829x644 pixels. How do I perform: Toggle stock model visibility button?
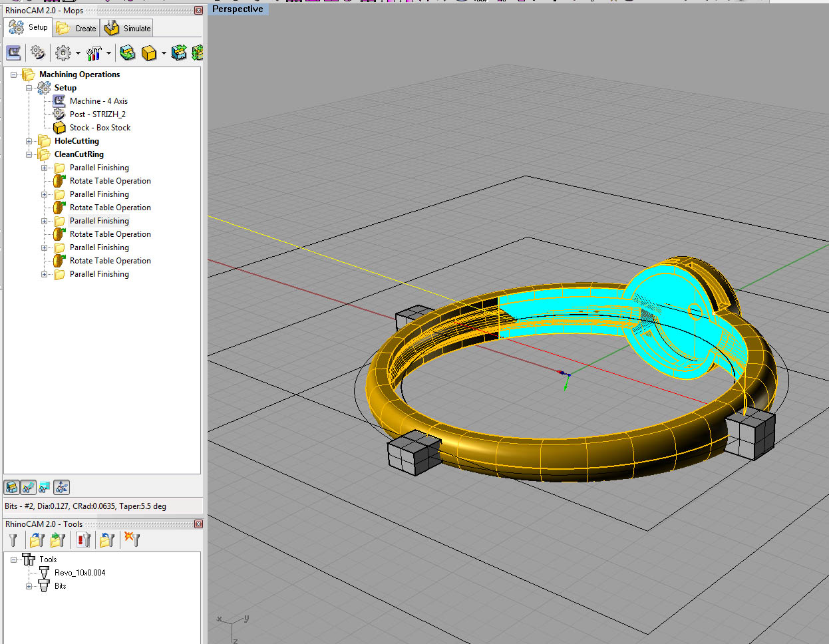click(11, 488)
